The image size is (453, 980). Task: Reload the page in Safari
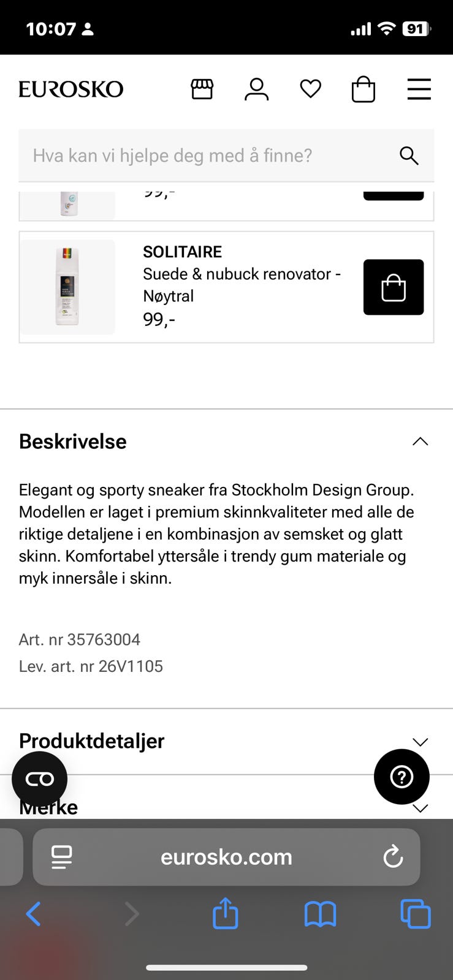[393, 857]
